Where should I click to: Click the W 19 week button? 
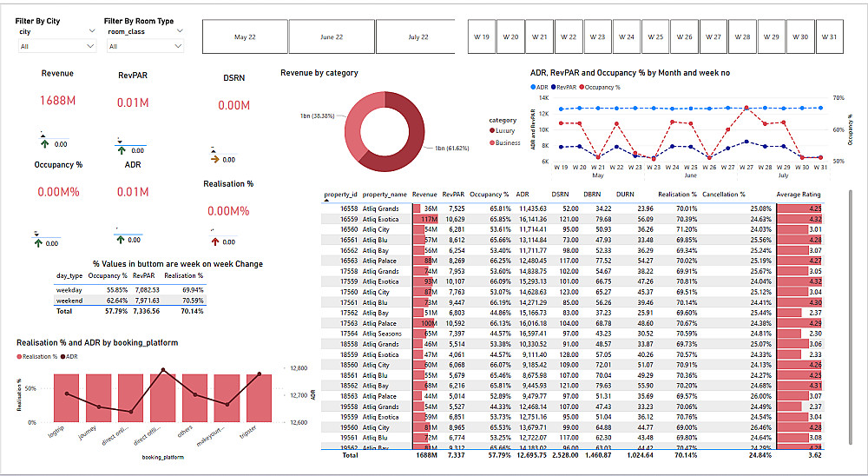[482, 37]
